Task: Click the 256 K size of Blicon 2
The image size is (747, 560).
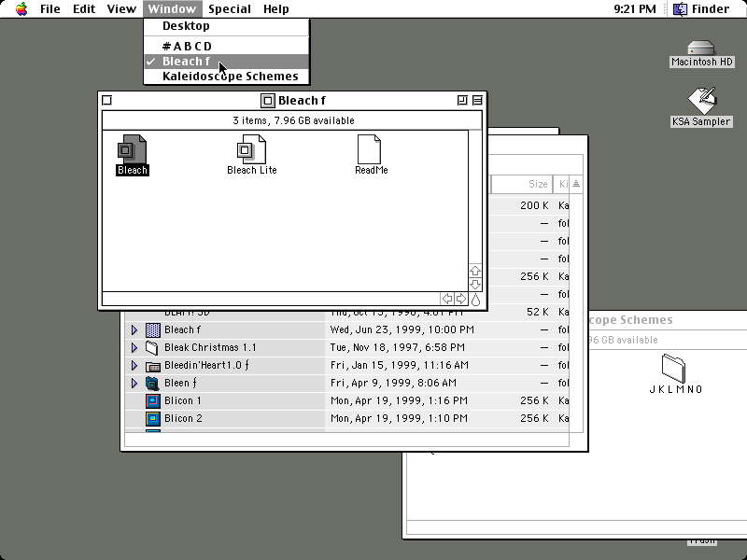Action: tap(534, 418)
